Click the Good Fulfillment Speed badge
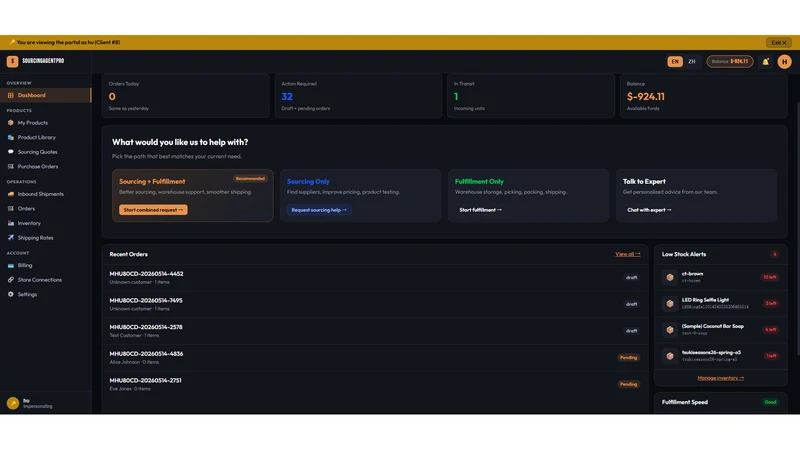This screenshot has height=450, width=800. pyautogui.click(x=770, y=402)
